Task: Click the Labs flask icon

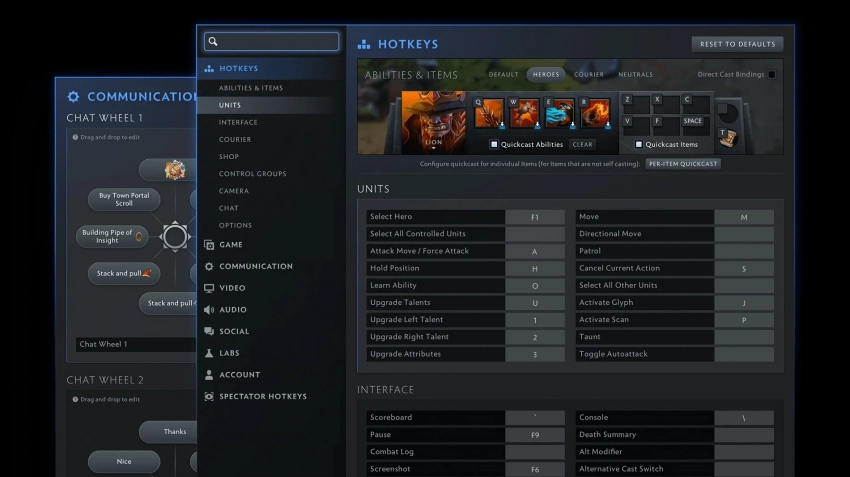Action: pyautogui.click(x=209, y=353)
